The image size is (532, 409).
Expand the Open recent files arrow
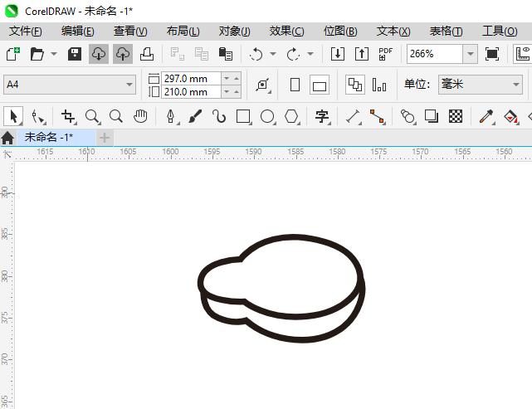54,54
